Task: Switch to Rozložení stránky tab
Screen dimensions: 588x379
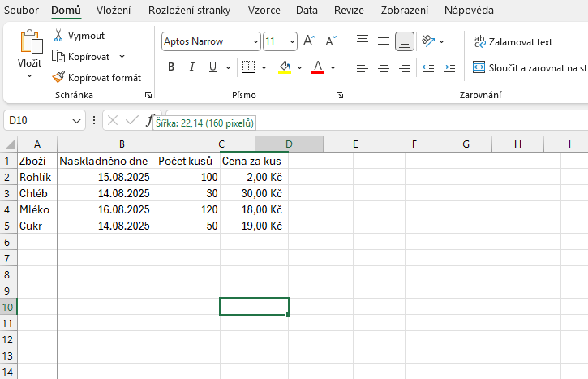Action: coord(189,10)
